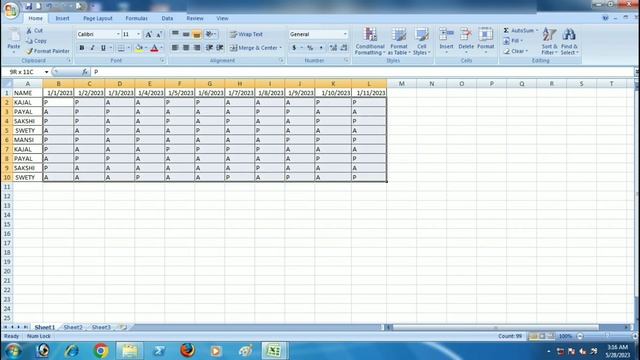640x360 pixels.
Task: Click the Insert Function fx icon
Action: click(x=84, y=72)
